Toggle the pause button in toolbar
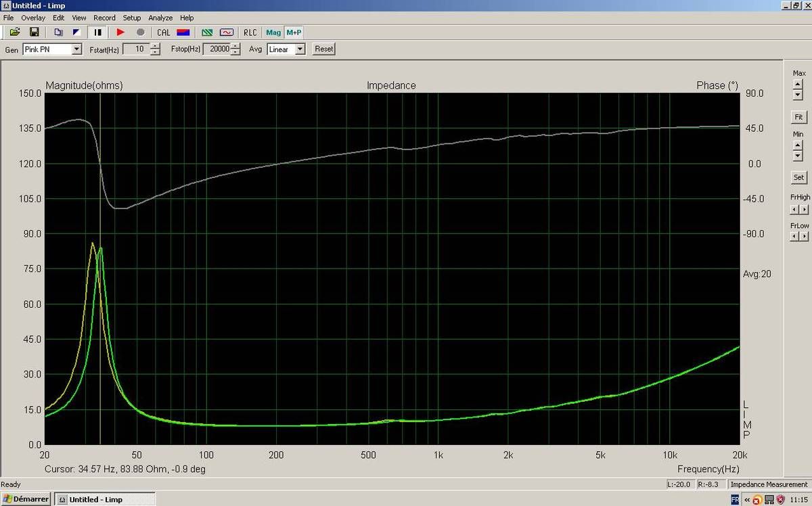 coord(98,32)
